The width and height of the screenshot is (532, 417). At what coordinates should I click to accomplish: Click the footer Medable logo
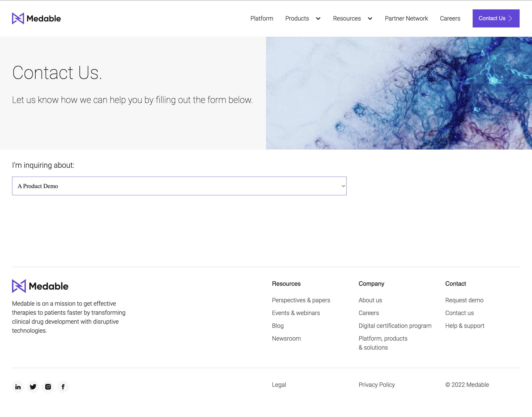coord(40,286)
